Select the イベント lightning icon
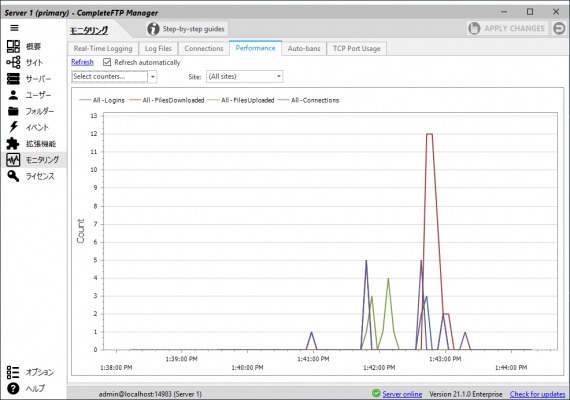 [13, 127]
